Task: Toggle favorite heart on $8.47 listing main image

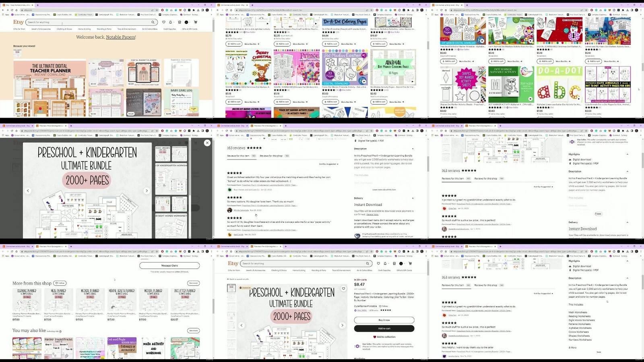Action: 343,288
